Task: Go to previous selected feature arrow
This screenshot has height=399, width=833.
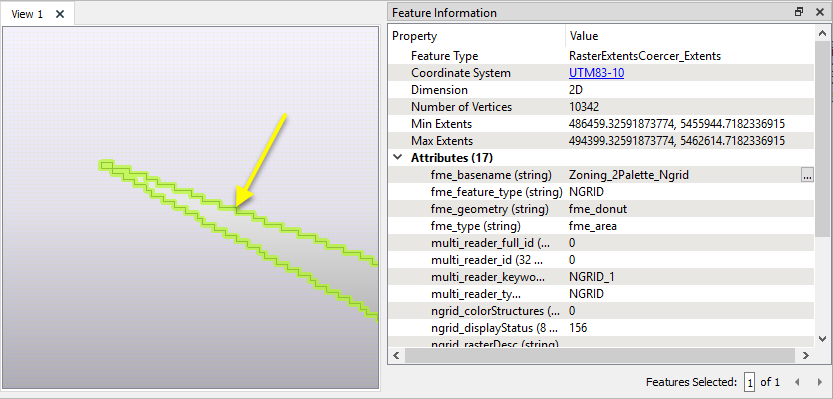Action: 796,382
